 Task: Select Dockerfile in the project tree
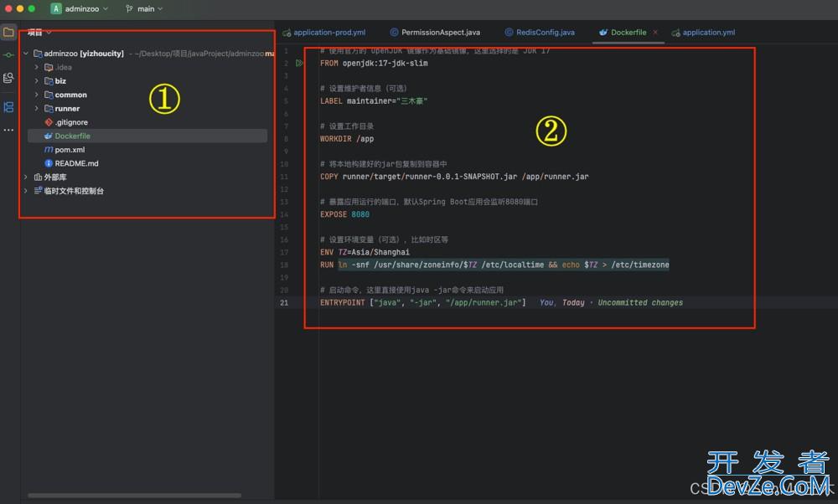(147, 136)
